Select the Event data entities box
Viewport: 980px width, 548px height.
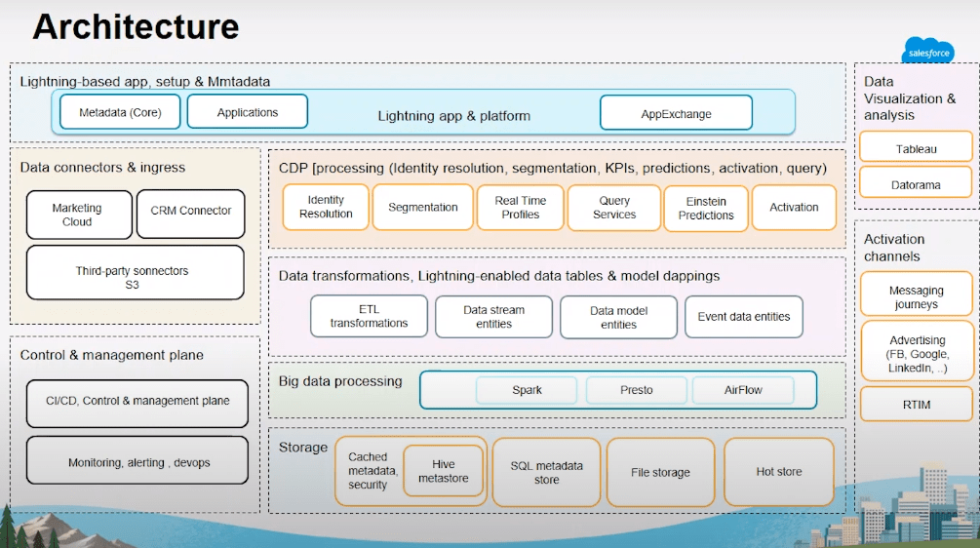tap(744, 317)
